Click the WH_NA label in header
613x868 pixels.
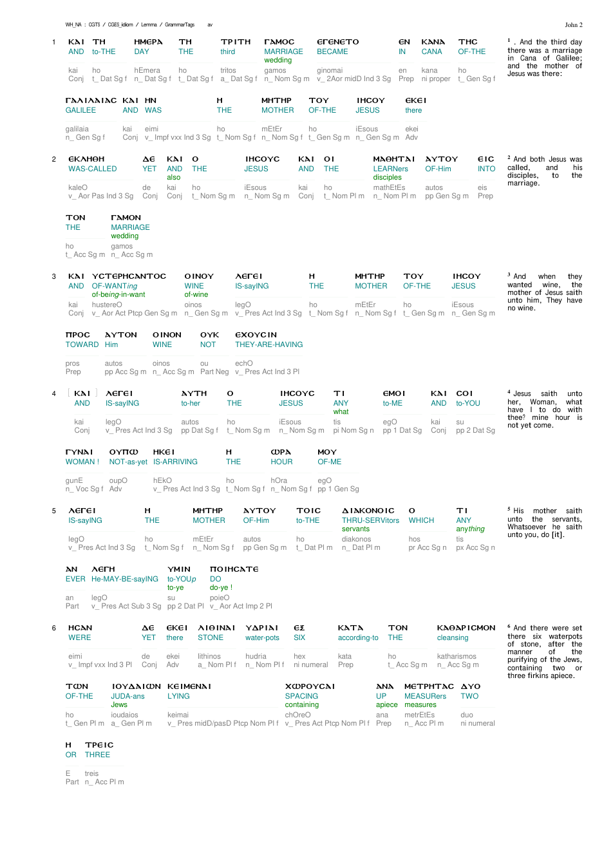(73, 24)
